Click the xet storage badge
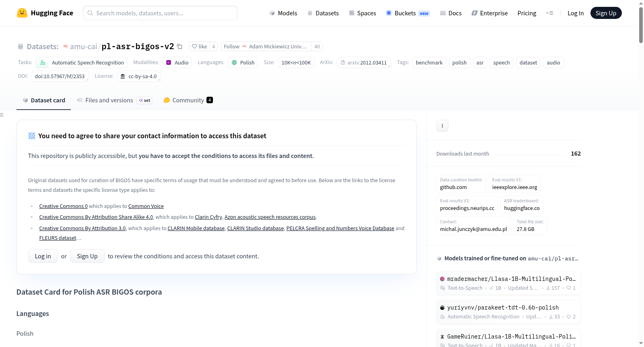This screenshot has height=347, width=644. (144, 100)
